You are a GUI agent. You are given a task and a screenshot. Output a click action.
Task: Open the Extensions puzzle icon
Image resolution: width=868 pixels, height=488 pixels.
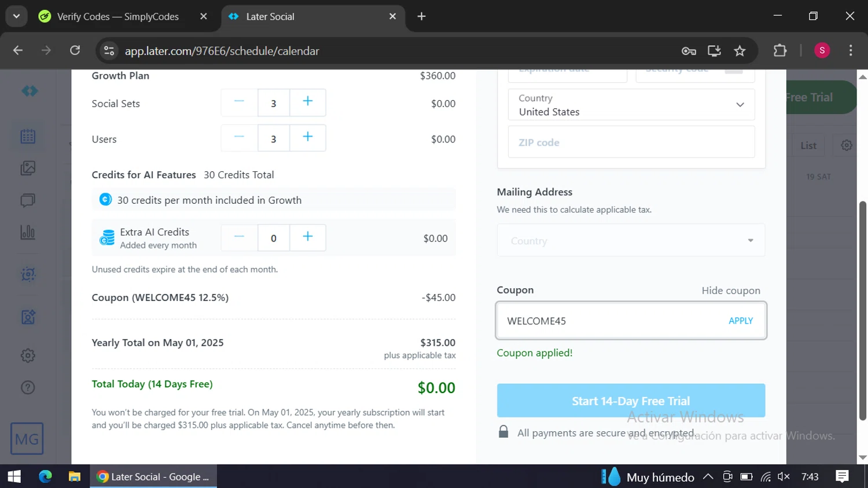780,50
